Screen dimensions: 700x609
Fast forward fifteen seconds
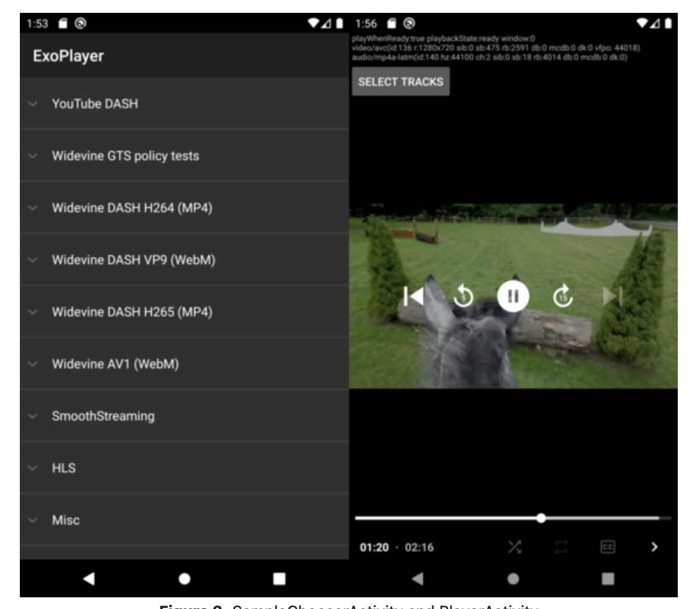point(563,296)
